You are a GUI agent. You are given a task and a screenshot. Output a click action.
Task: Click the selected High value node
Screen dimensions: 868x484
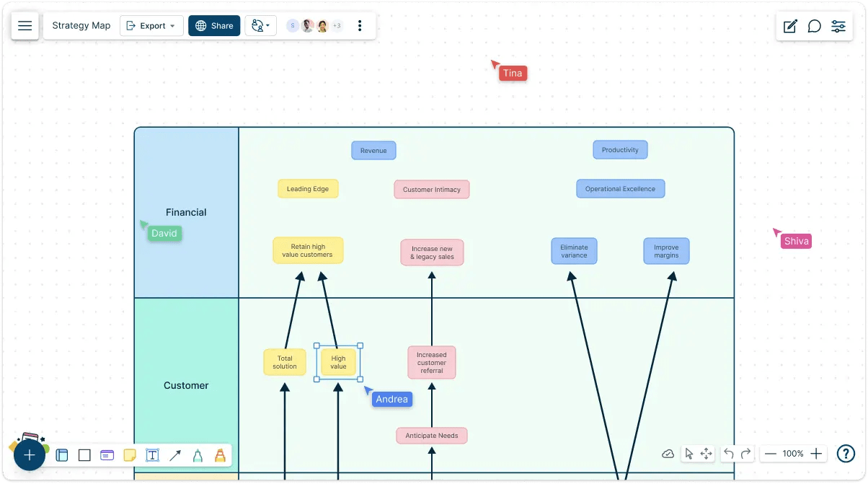click(x=338, y=362)
